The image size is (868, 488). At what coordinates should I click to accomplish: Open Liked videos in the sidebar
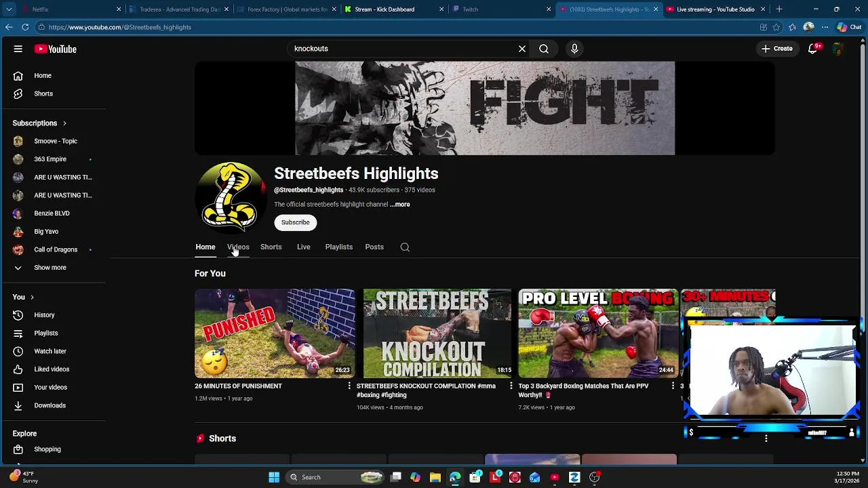(53, 369)
